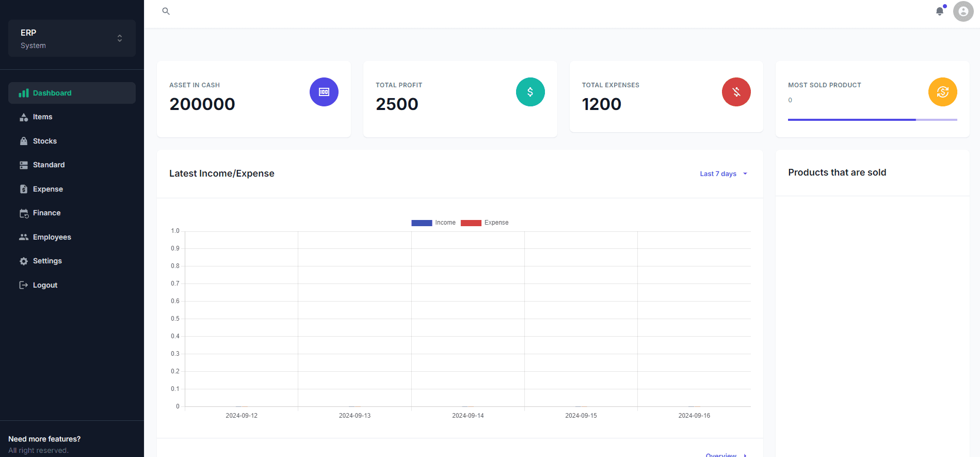Open the Last 7 days dropdown

(724, 174)
